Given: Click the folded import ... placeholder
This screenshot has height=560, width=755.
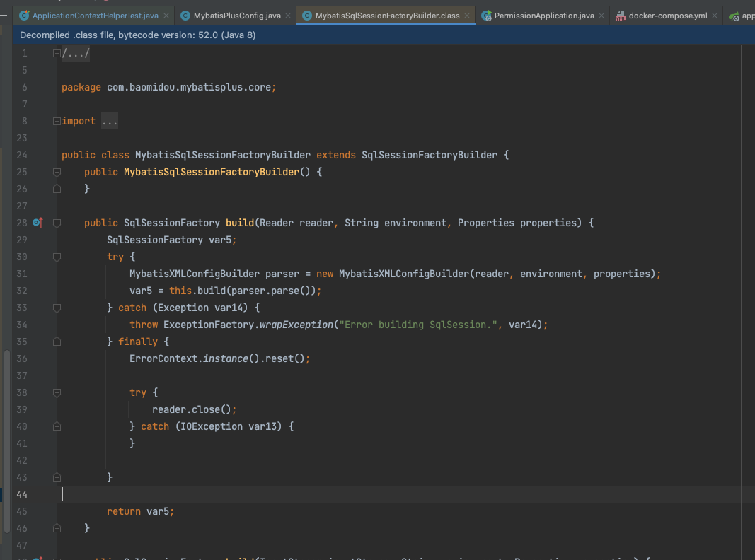Looking at the screenshot, I should tap(109, 121).
